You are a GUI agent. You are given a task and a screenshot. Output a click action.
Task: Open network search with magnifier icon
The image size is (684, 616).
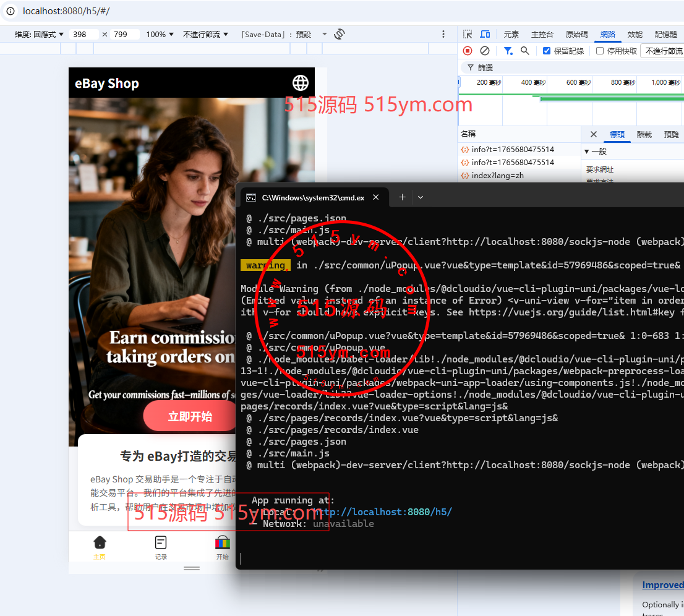pyautogui.click(x=525, y=51)
